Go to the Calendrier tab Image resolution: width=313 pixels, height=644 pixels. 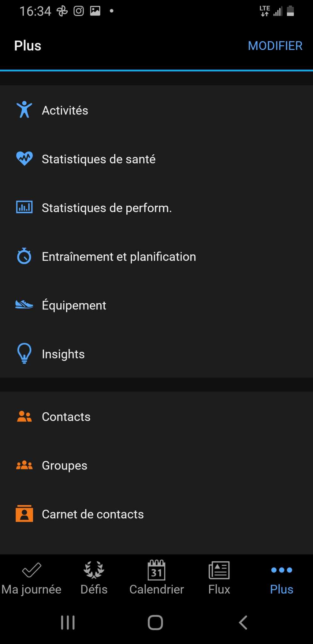click(x=156, y=578)
